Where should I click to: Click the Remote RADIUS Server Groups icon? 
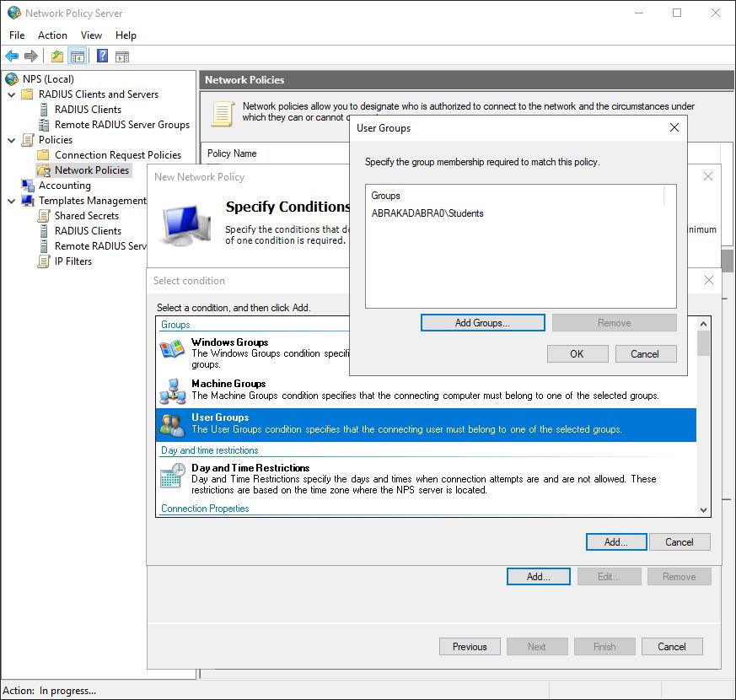pyautogui.click(x=44, y=125)
